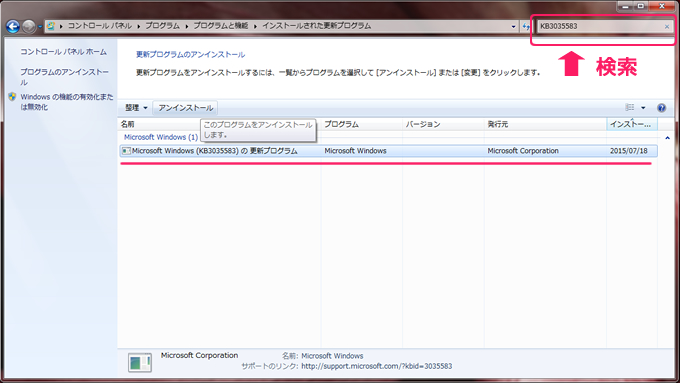Sort by プログラム column header
680x383 pixels.
click(x=362, y=124)
